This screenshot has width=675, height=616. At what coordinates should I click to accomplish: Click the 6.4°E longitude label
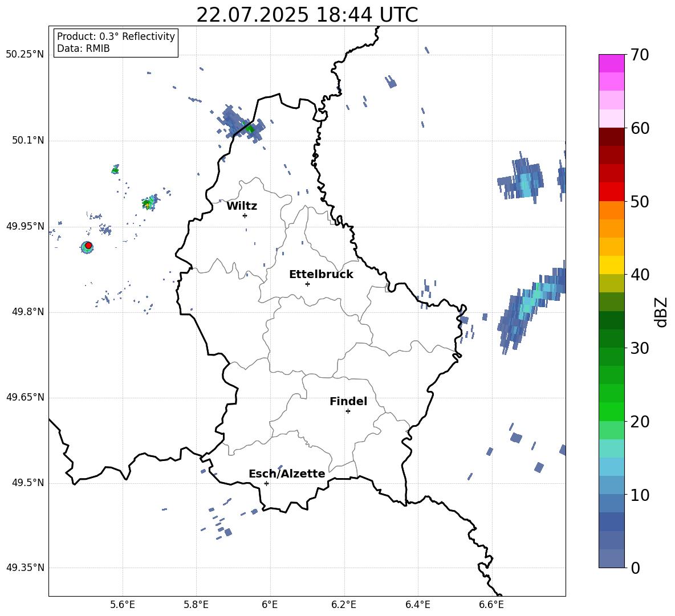point(417,605)
